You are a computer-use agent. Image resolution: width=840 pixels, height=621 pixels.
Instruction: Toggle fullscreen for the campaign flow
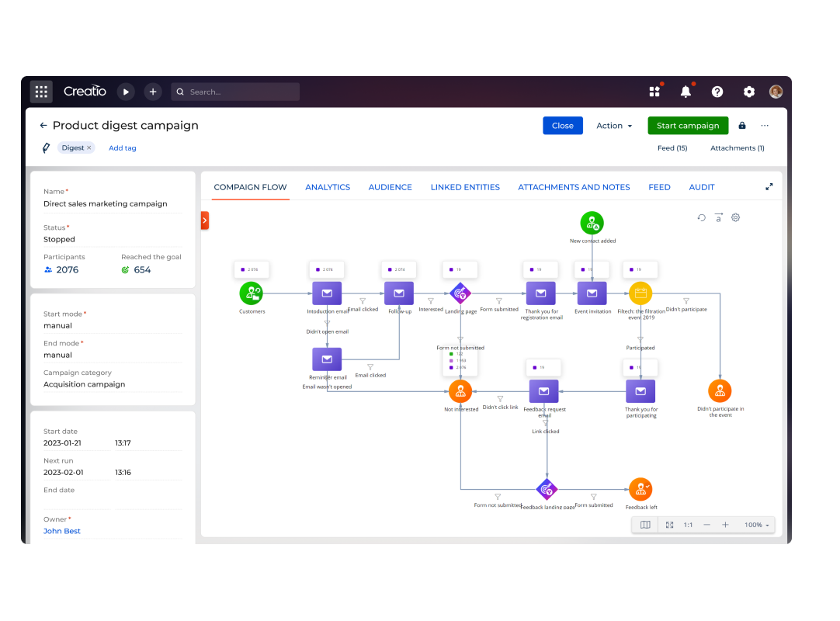(x=769, y=187)
